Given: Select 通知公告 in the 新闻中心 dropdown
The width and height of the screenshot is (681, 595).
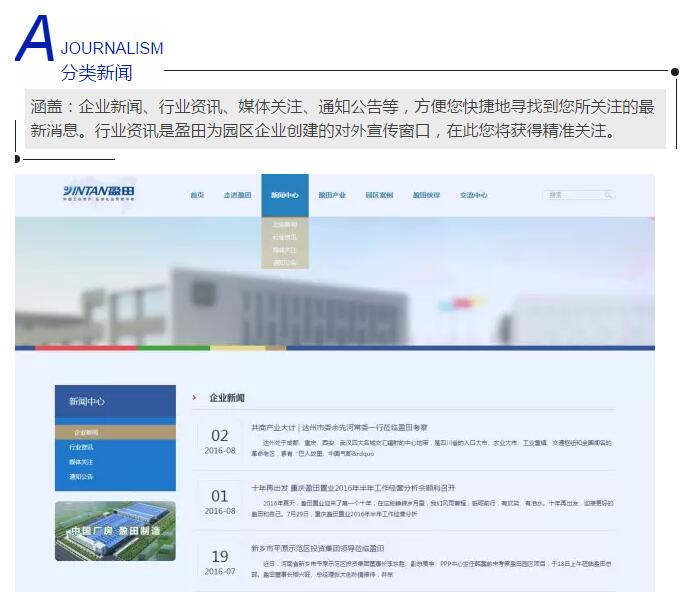Looking at the screenshot, I should [284, 262].
